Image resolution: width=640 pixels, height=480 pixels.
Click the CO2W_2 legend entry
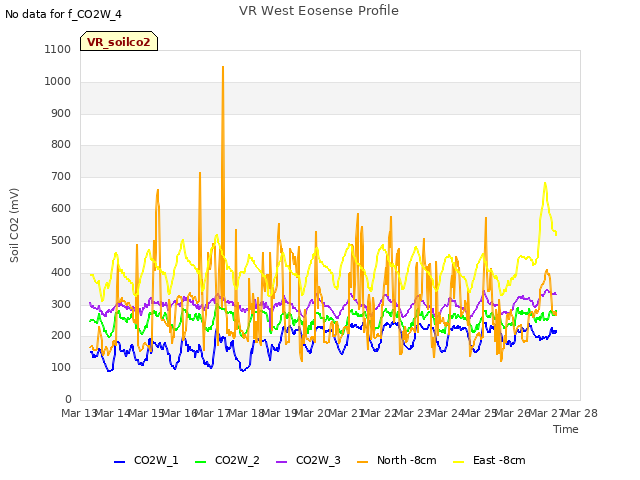point(227,460)
